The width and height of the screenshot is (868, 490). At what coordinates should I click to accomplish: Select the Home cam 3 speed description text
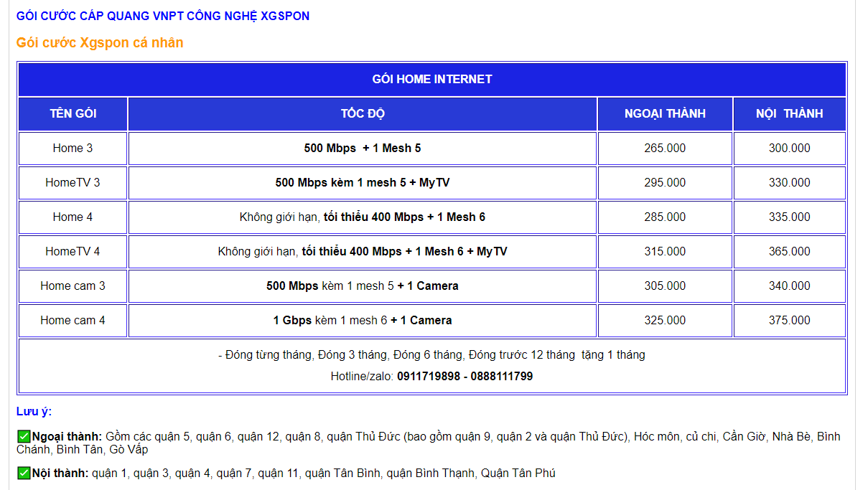(363, 286)
